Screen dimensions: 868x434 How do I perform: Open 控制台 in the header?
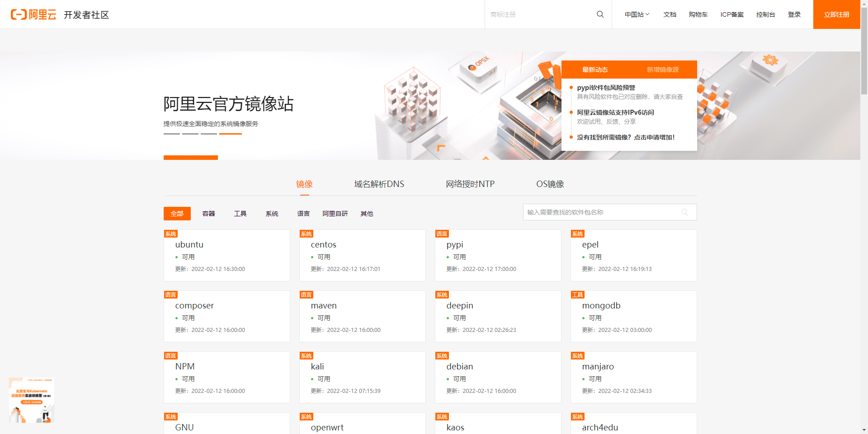coord(765,14)
